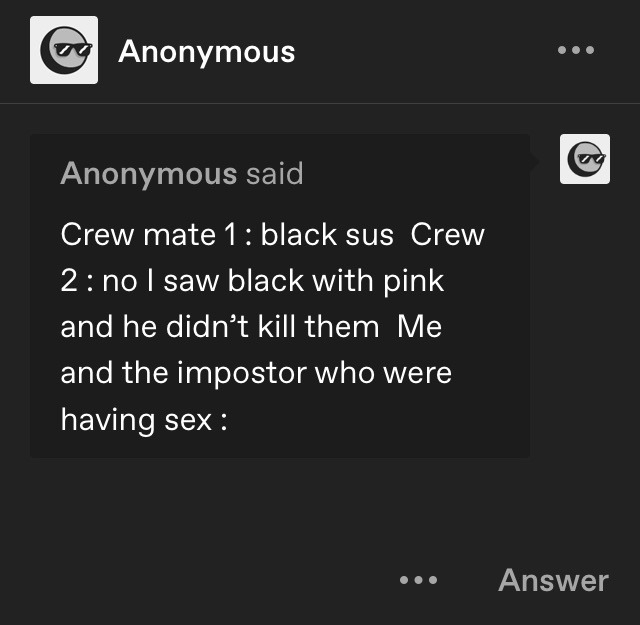Open the three-dot menu in the header
The height and width of the screenshot is (625, 640).
(x=576, y=50)
